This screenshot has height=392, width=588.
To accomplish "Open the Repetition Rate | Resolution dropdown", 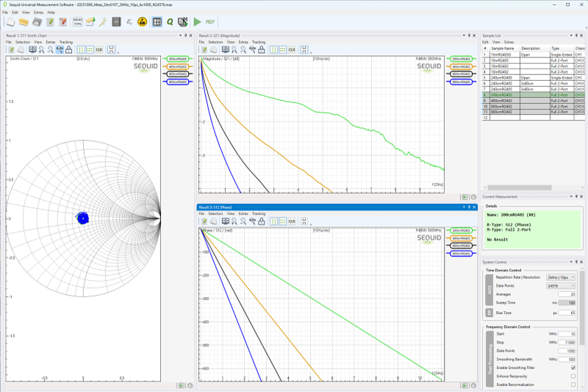I will (x=562, y=277).
